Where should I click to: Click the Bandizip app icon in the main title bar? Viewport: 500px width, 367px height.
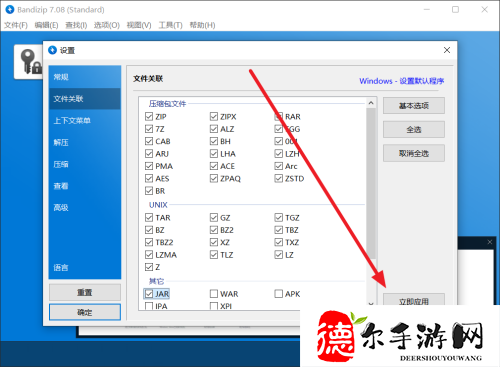(10, 9)
